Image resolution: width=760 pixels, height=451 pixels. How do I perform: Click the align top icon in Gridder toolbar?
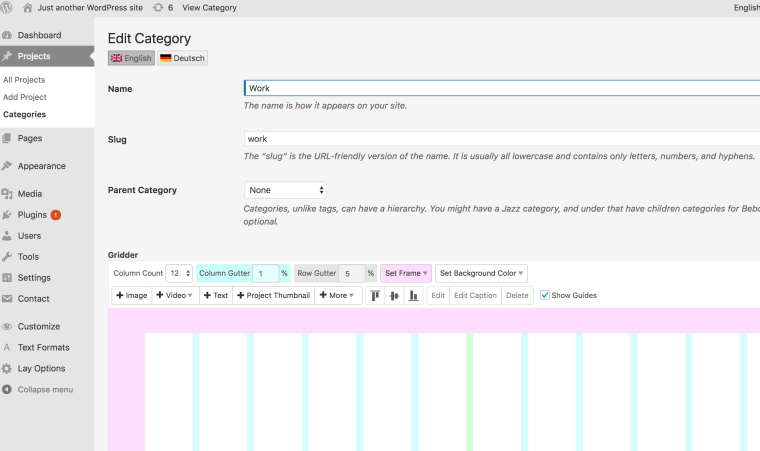tap(376, 296)
